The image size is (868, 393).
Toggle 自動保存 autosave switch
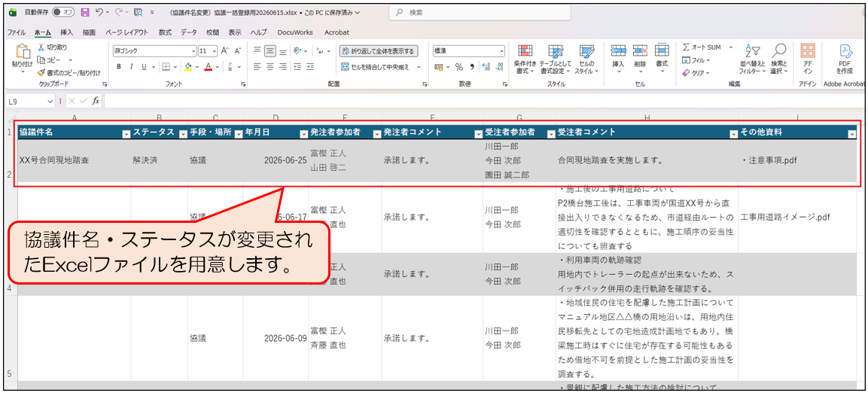(x=63, y=12)
